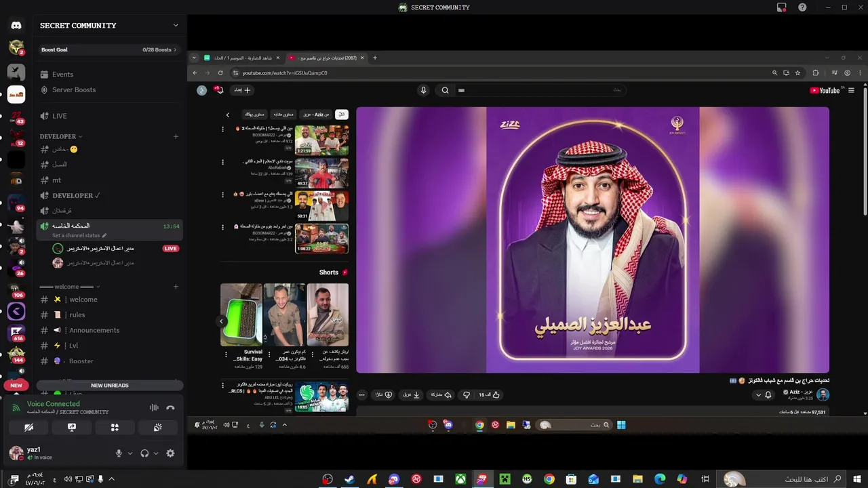Open noise suppression waveform icon

[x=154, y=407]
